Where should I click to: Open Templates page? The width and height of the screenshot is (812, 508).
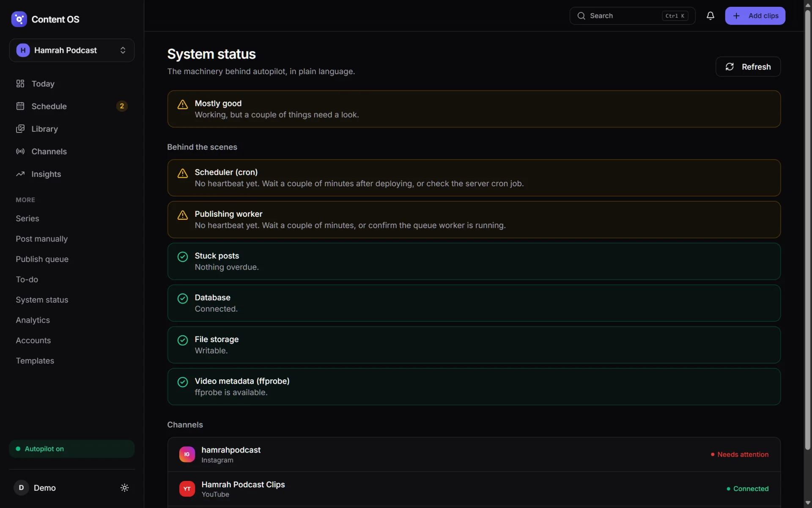[x=35, y=361]
